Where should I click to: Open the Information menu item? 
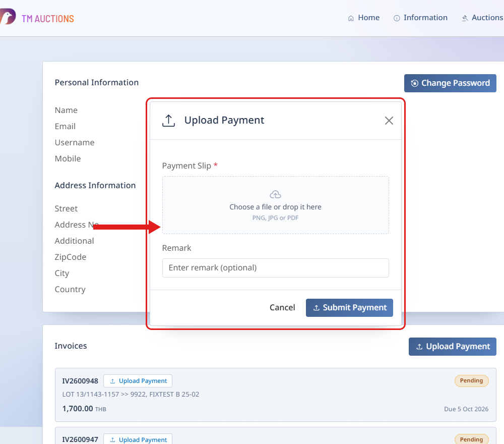[420, 18]
